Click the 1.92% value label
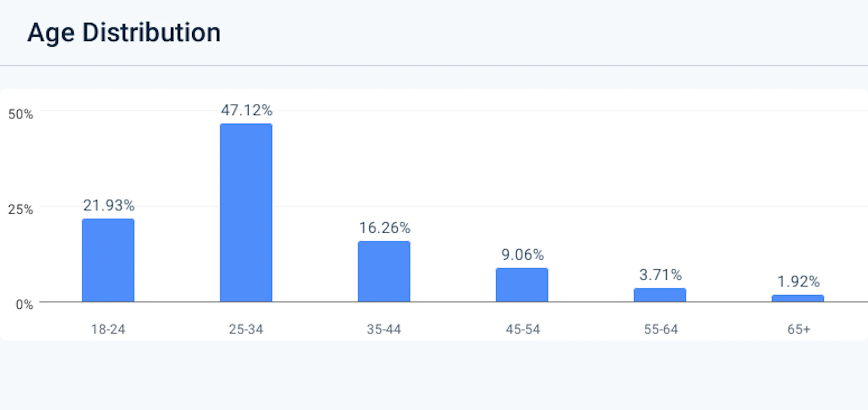Screen dimensions: 868x410 [x=798, y=282]
